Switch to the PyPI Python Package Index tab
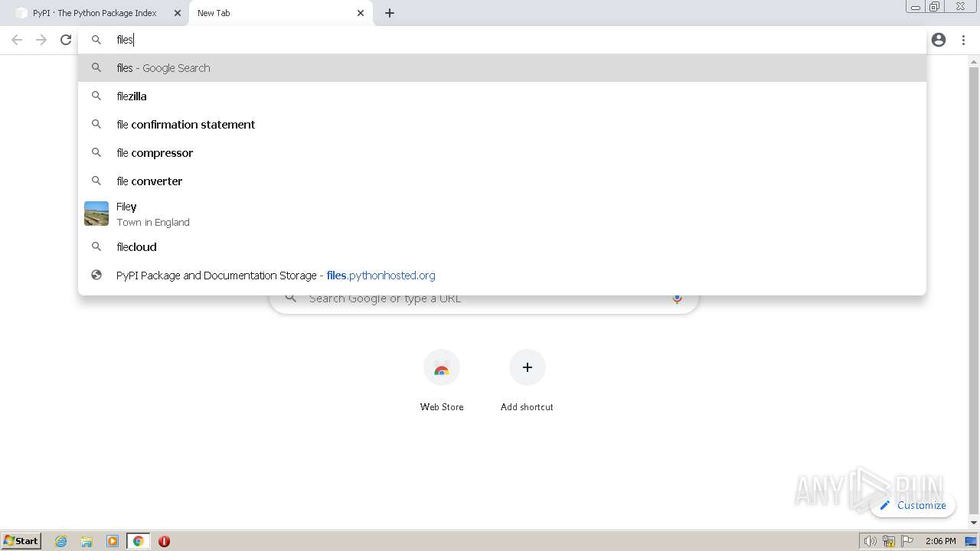The image size is (980, 551). 94,13
